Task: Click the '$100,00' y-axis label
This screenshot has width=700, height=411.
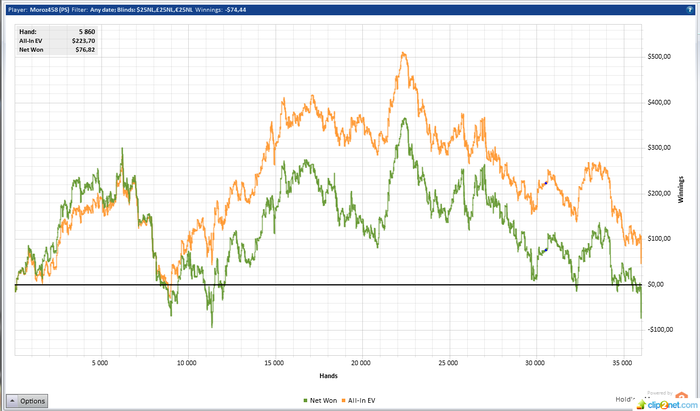Action: (659, 238)
